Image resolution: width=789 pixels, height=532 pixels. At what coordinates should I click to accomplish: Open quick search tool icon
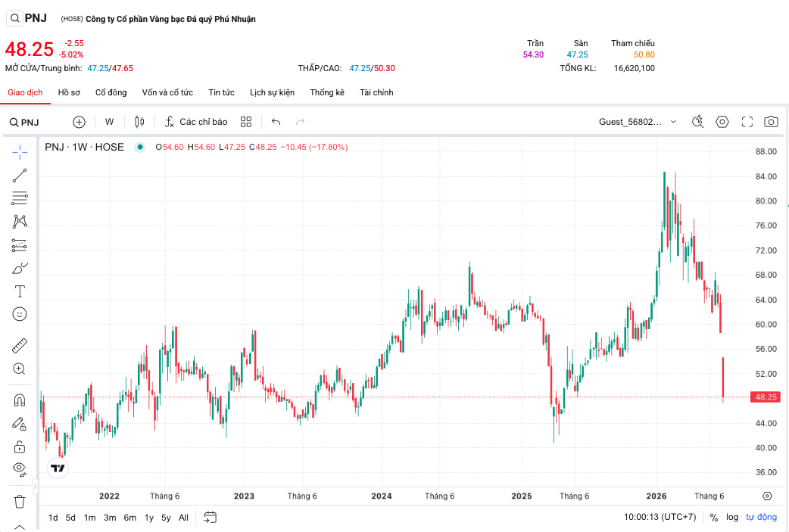pos(697,122)
